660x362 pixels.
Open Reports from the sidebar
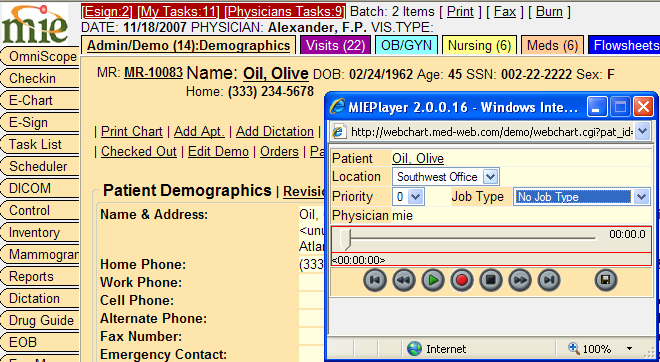click(x=40, y=277)
